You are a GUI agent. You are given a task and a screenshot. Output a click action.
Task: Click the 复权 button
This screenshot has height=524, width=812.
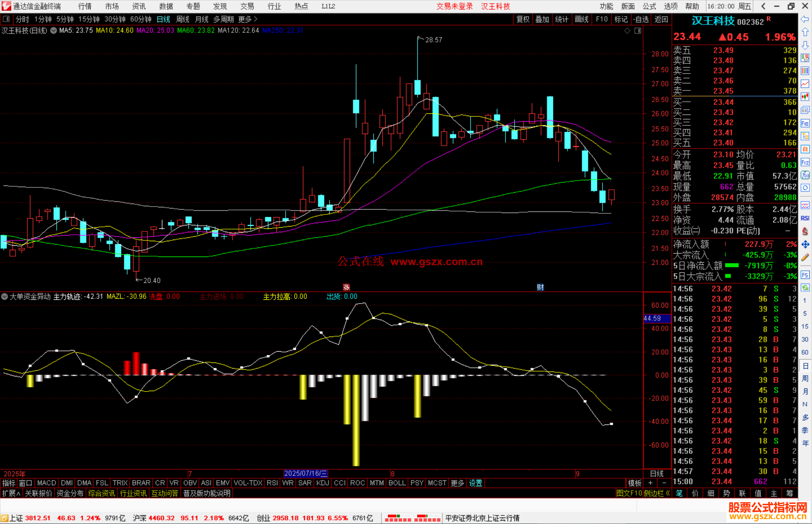pyautogui.click(x=523, y=19)
